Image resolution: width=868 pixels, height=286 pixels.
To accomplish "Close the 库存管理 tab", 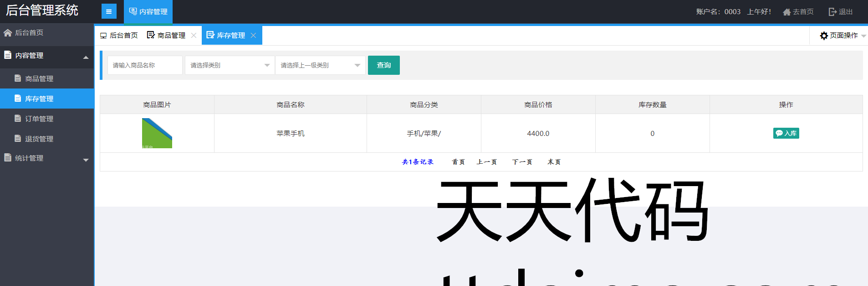I will (253, 36).
